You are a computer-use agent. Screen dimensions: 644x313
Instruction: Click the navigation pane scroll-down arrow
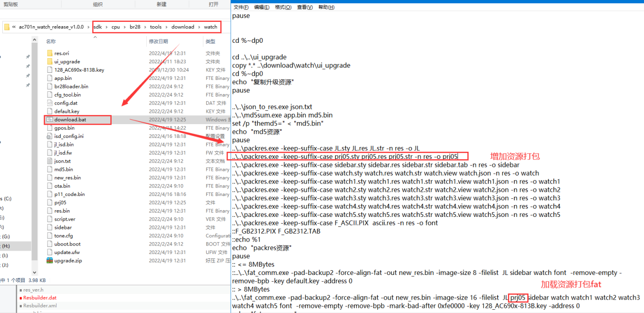click(x=34, y=273)
